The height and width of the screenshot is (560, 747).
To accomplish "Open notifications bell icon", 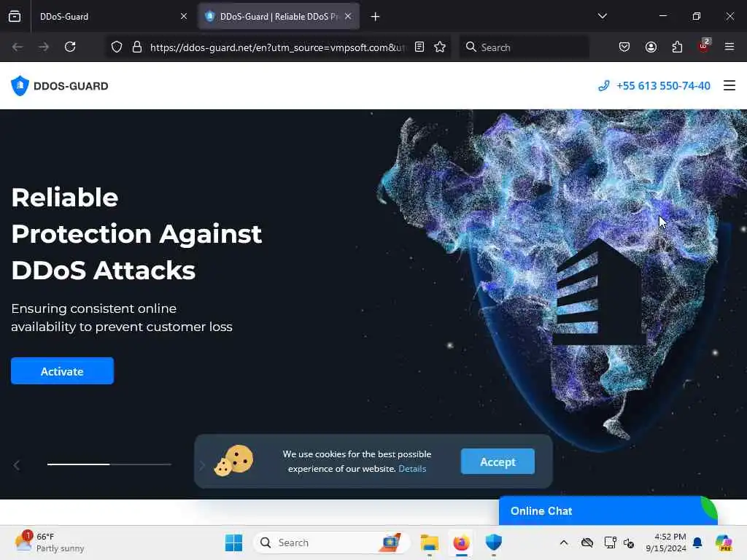I will point(697,542).
